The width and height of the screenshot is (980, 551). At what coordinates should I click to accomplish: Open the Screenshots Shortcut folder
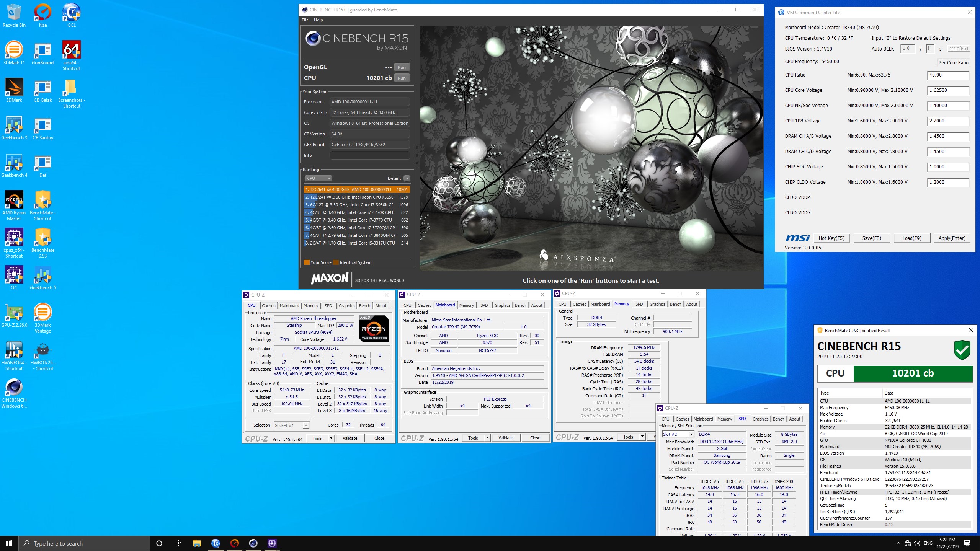point(72,93)
